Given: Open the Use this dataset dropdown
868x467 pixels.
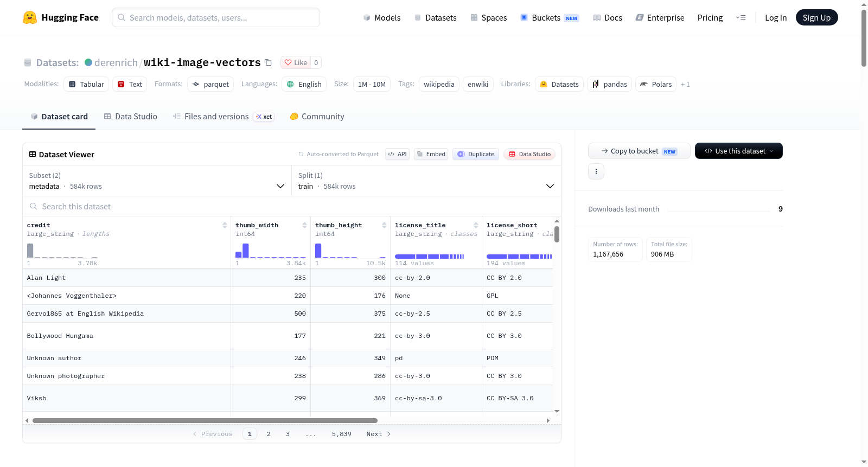Looking at the screenshot, I should [739, 151].
